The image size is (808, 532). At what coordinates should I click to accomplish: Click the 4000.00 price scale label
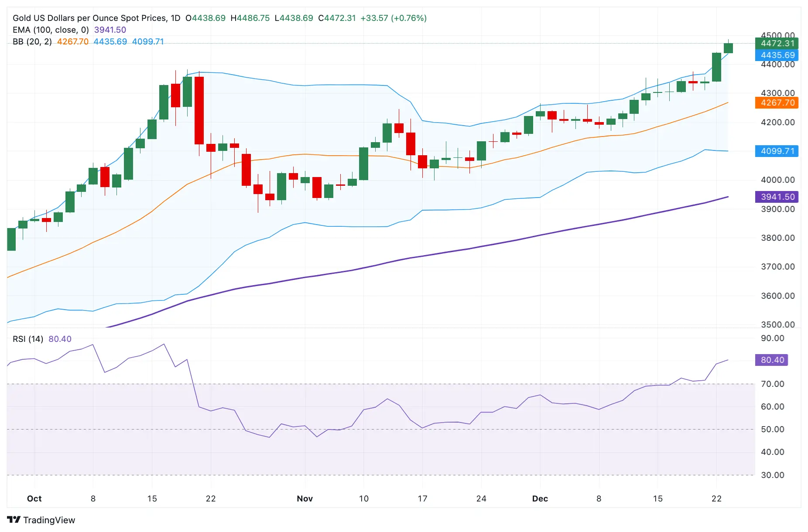(777, 180)
